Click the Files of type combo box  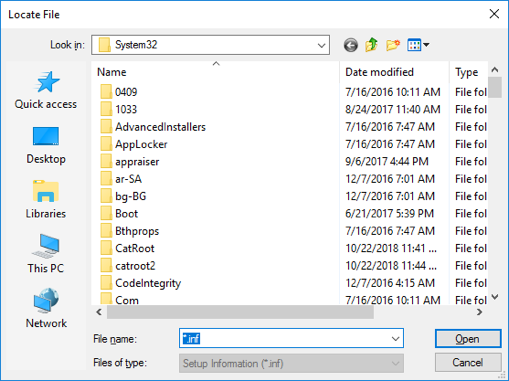coord(291,363)
